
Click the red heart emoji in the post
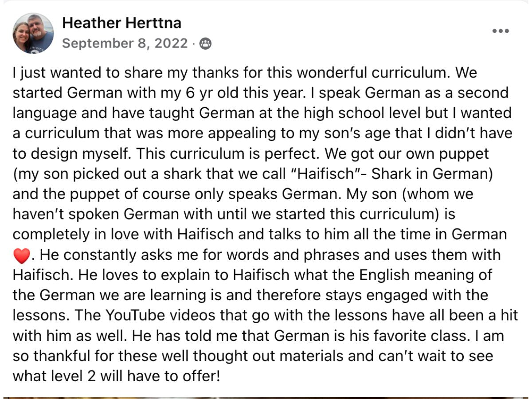[x=21, y=256]
